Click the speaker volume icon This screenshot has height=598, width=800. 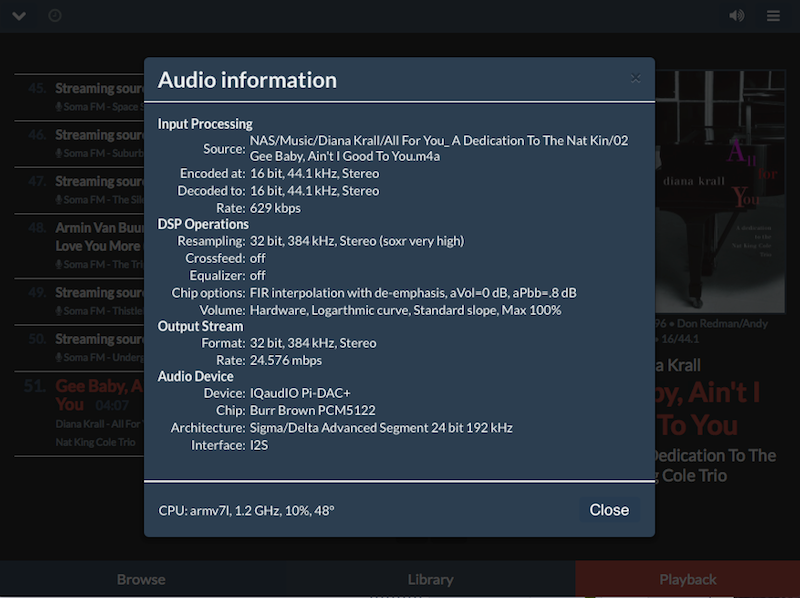point(736,16)
